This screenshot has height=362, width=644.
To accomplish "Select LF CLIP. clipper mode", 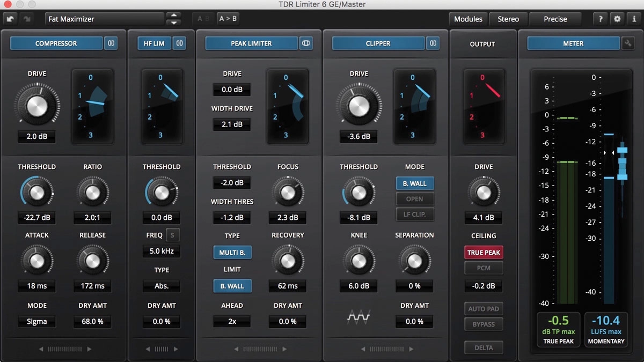I will click(415, 215).
